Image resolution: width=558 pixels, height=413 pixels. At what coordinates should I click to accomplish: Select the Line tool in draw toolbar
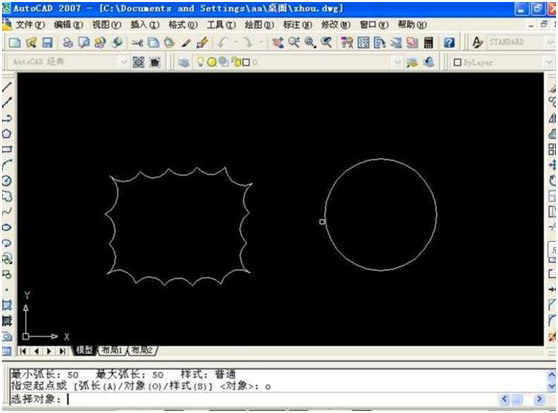pos(7,86)
